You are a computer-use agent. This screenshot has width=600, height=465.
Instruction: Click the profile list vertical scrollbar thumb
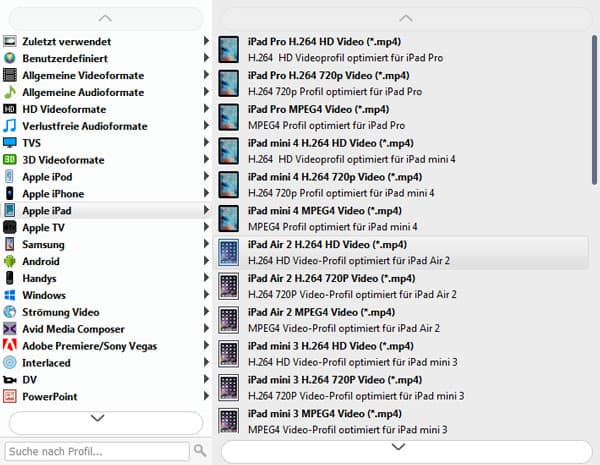coord(594,110)
